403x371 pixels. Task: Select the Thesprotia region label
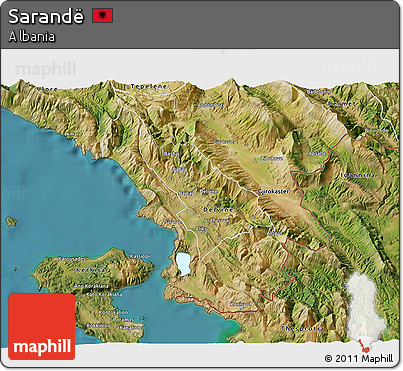[x=302, y=328]
